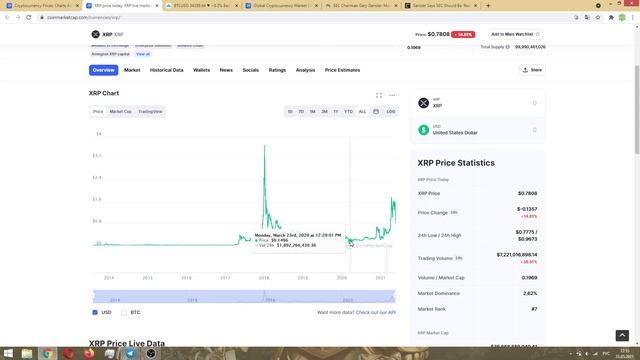Click the red -14.81% price change badge
Image resolution: width=640 pixels, height=360 pixels.
pos(463,34)
